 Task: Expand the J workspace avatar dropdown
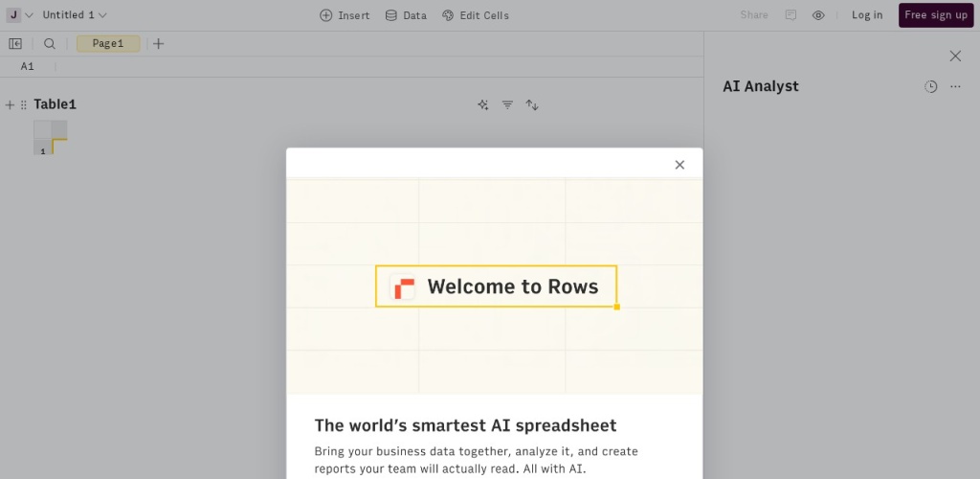pos(20,15)
